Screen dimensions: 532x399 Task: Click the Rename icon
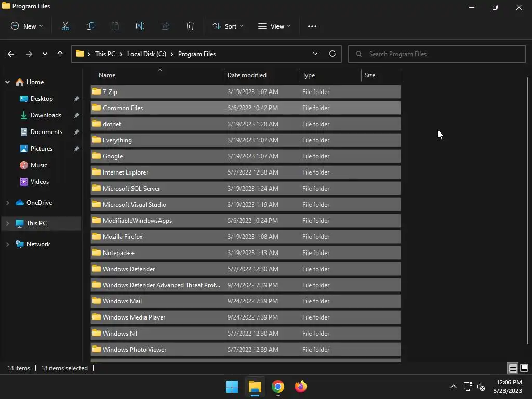pos(140,26)
